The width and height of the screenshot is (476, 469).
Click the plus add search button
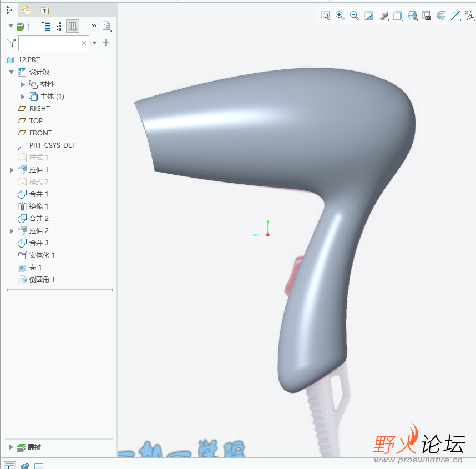(x=107, y=43)
